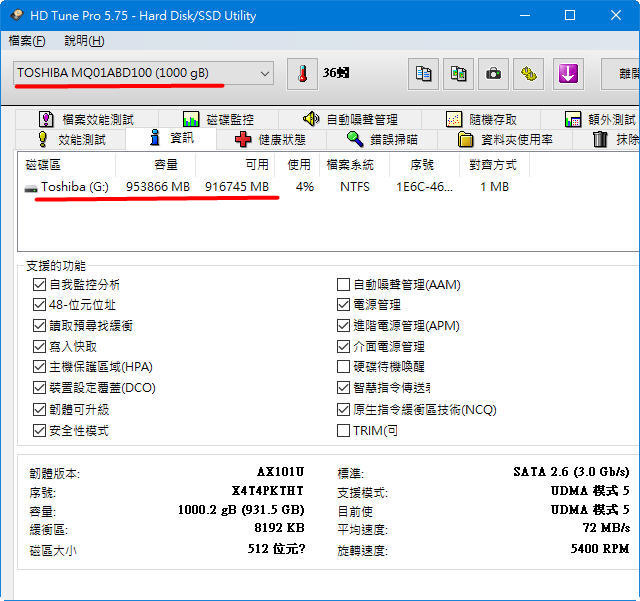The image size is (640, 601).
Task: Toggle the 安全性模式 checkbox
Action: tap(39, 430)
